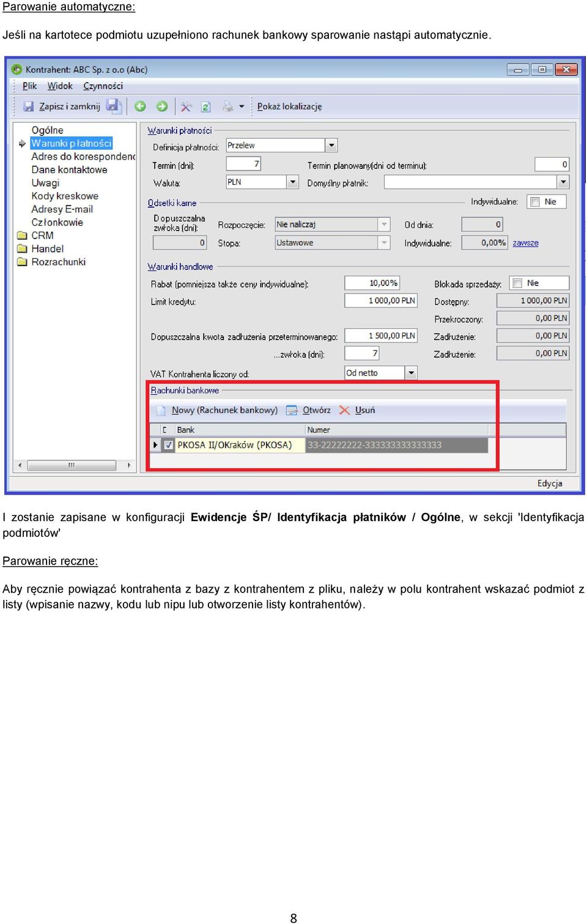Image resolution: width=587 pixels, height=924 pixels.
Task: Open the printer dropdown arrow in toolbar
Action: pyautogui.click(x=242, y=106)
